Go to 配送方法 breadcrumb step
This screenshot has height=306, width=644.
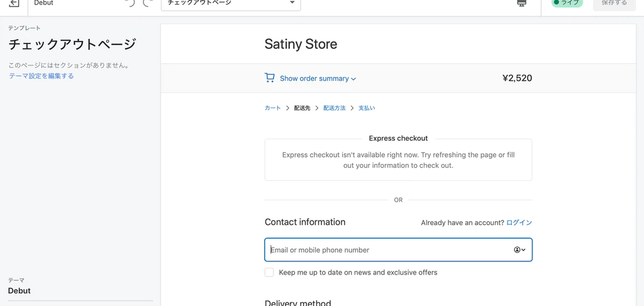coord(334,108)
